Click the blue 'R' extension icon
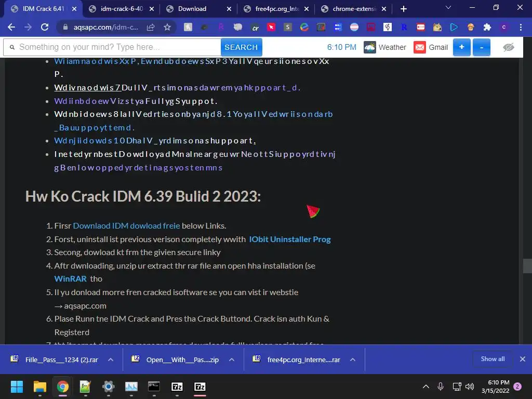The image size is (532, 399). [404, 27]
